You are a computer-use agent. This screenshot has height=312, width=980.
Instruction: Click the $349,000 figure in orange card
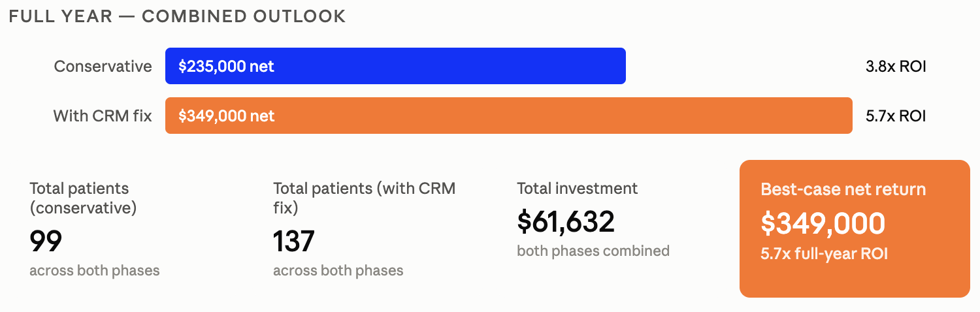[823, 223]
